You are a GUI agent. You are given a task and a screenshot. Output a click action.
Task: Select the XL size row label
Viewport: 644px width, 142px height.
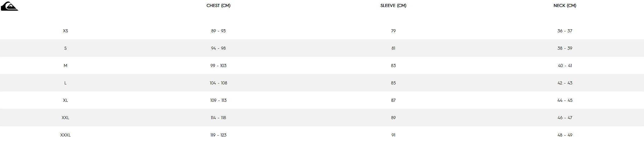coord(65,100)
